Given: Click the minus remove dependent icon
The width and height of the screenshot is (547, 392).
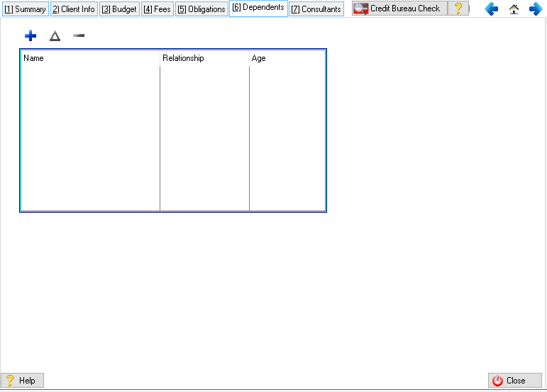Looking at the screenshot, I should (79, 36).
